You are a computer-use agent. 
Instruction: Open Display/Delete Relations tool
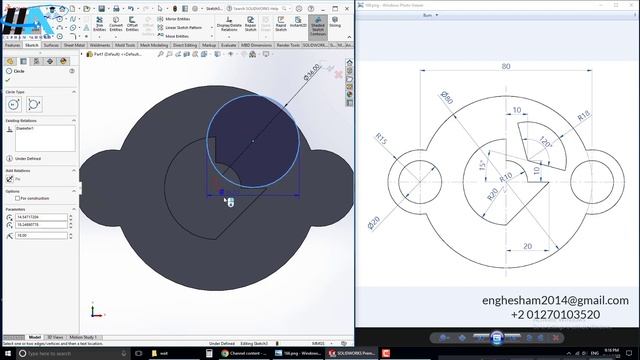click(229, 24)
